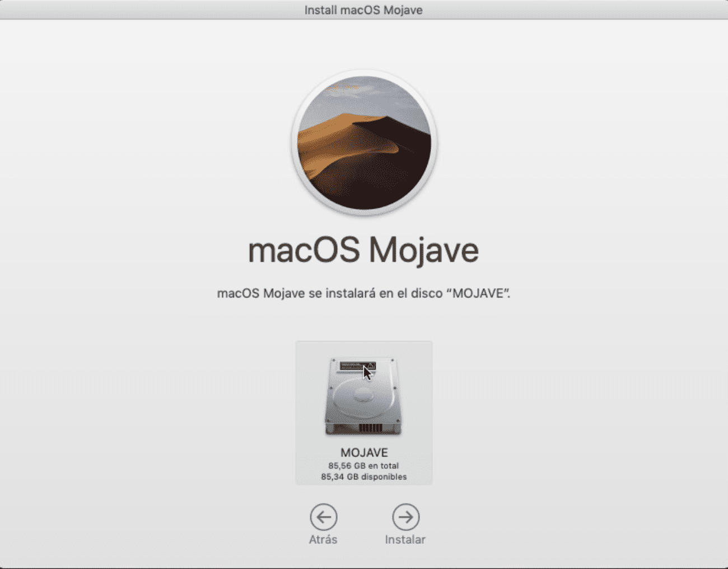Click the left-pointing arrow inside Atrás circle
This screenshot has width=728, height=569.
[323, 516]
